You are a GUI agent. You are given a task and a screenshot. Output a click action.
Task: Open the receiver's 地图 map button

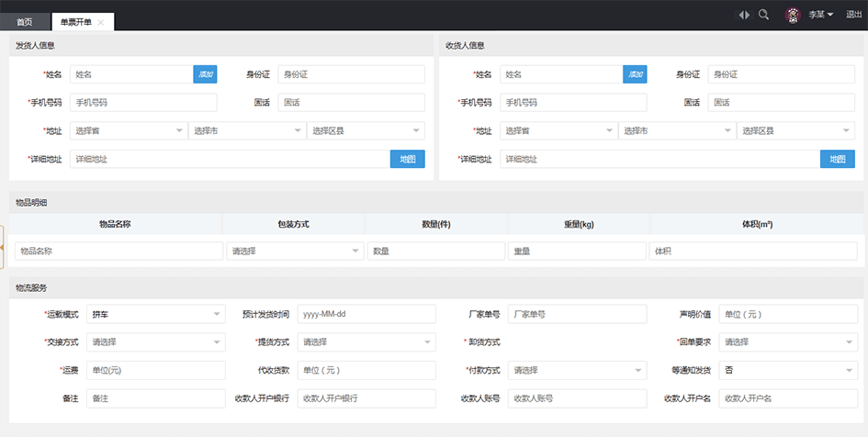coord(837,159)
